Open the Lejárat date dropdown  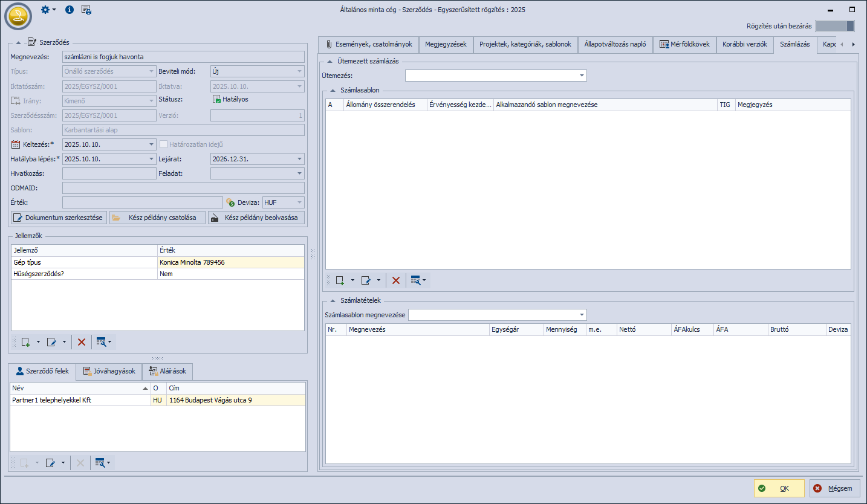pos(299,159)
